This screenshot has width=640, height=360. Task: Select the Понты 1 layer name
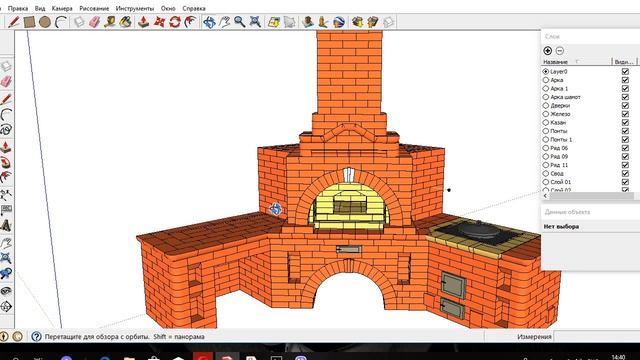click(x=561, y=140)
